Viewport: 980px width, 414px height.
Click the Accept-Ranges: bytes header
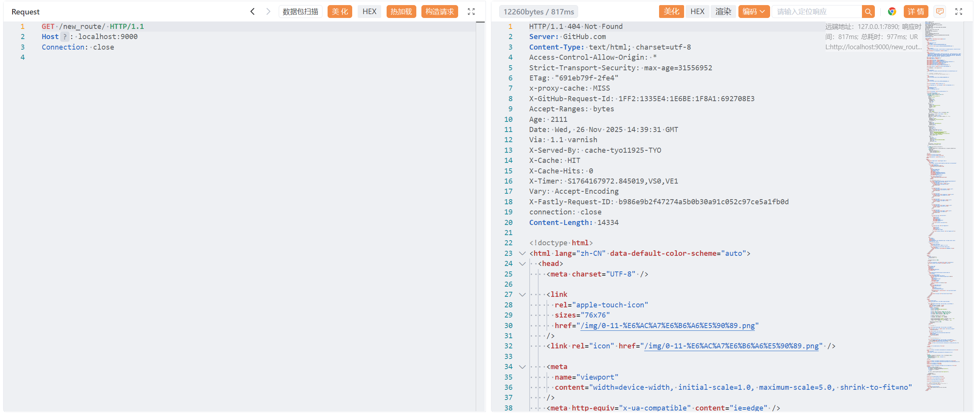tap(572, 109)
